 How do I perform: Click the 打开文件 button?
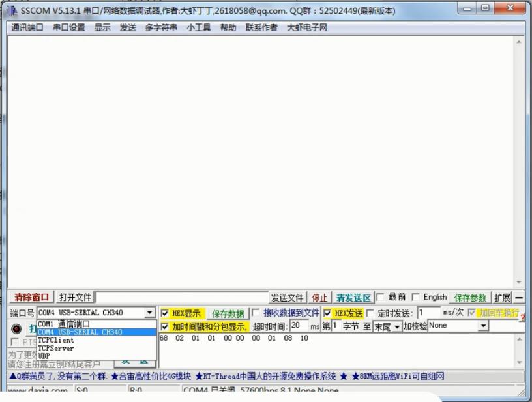click(76, 298)
